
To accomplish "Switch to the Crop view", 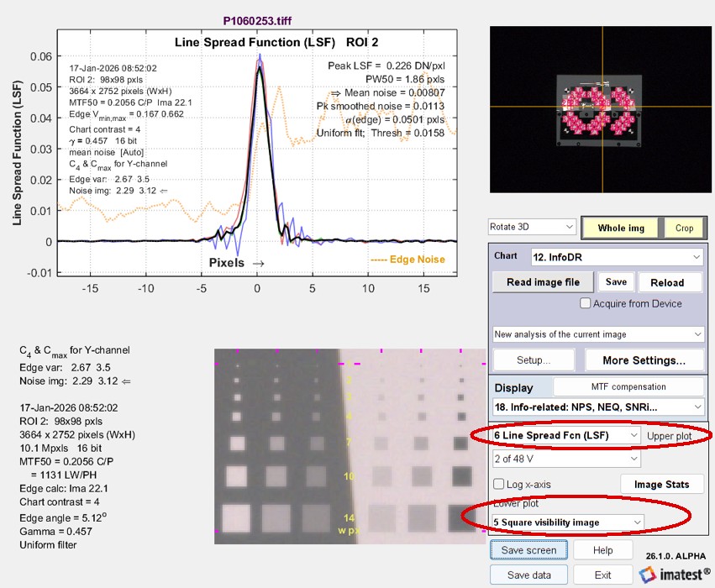I will (684, 228).
